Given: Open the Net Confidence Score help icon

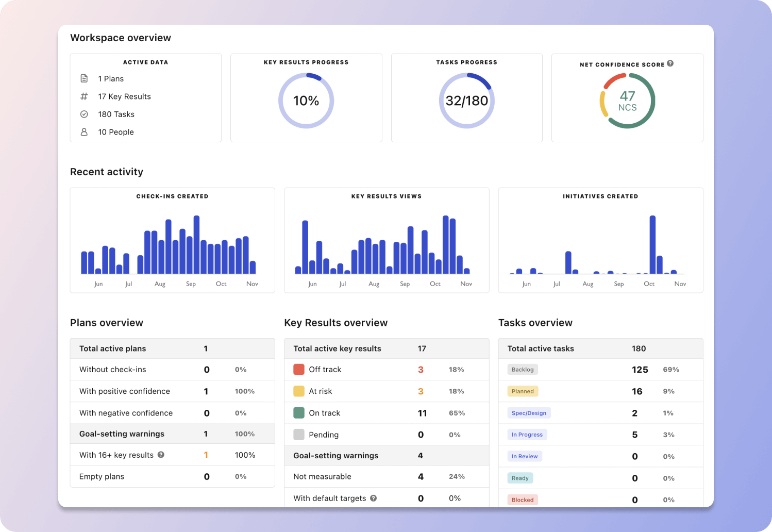Looking at the screenshot, I should [x=670, y=63].
